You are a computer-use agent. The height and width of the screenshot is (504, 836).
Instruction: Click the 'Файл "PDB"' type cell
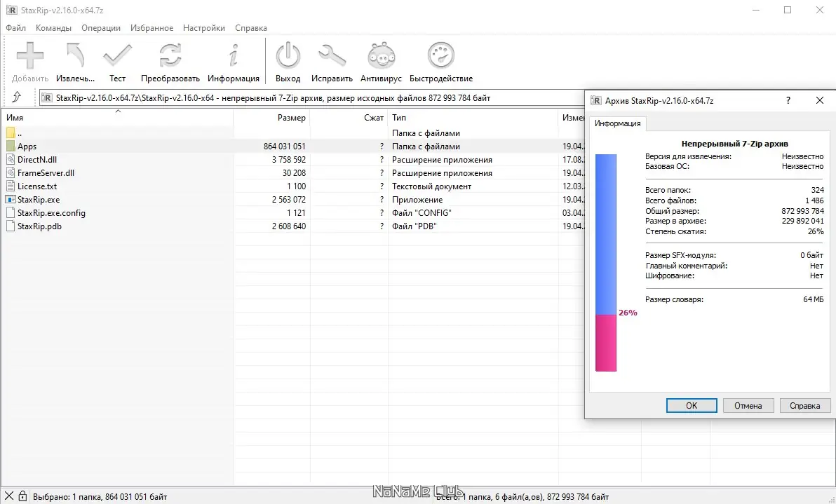click(x=414, y=226)
